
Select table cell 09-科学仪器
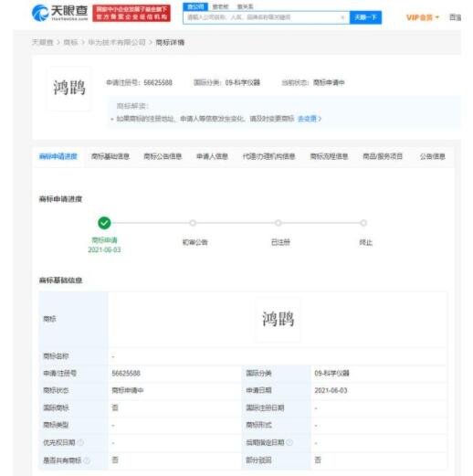pyautogui.click(x=331, y=373)
